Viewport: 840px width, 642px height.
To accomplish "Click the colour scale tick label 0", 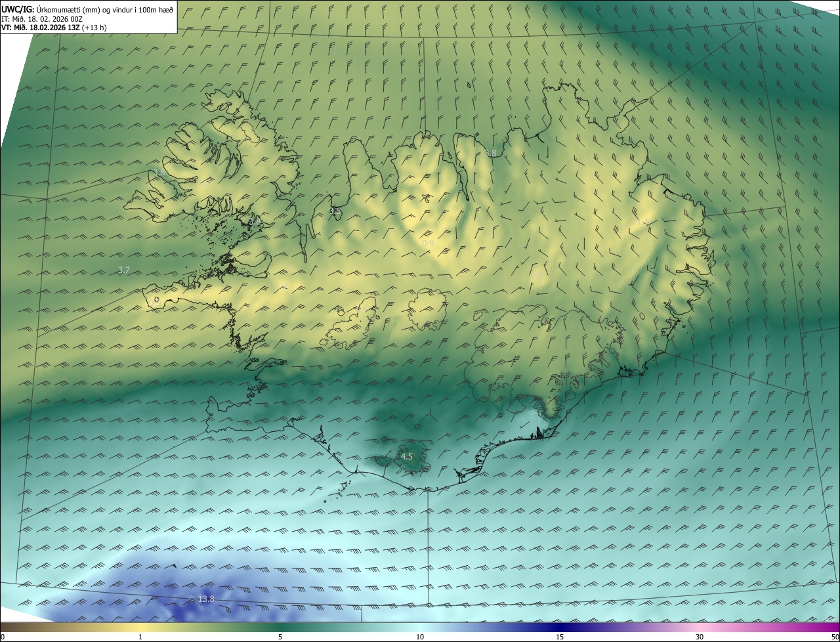I will [x=3, y=637].
